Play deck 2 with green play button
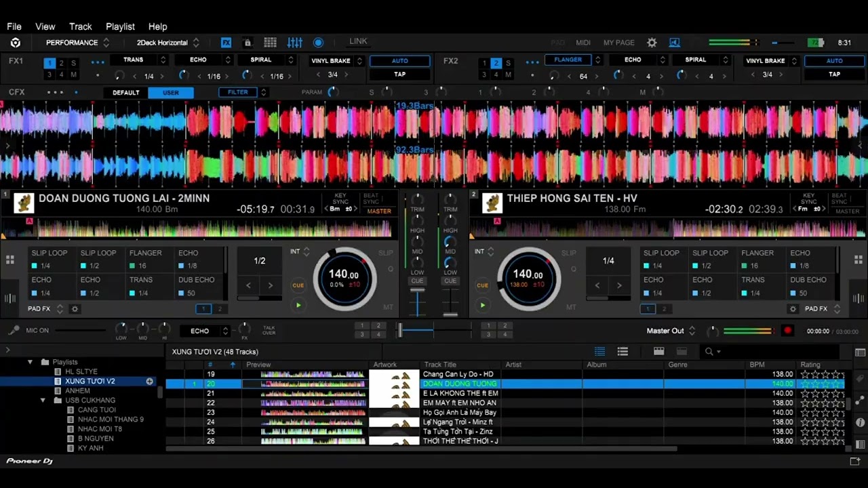Image resolution: width=868 pixels, height=488 pixels. pos(482,306)
